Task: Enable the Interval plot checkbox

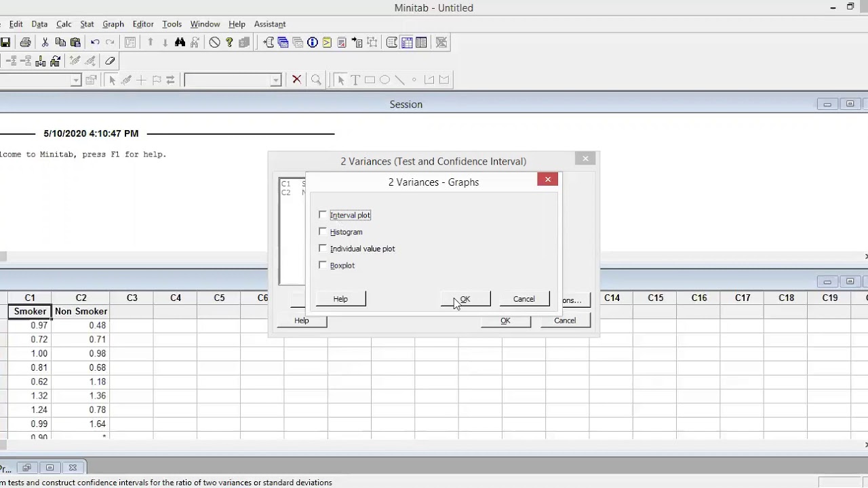Action: point(323,215)
